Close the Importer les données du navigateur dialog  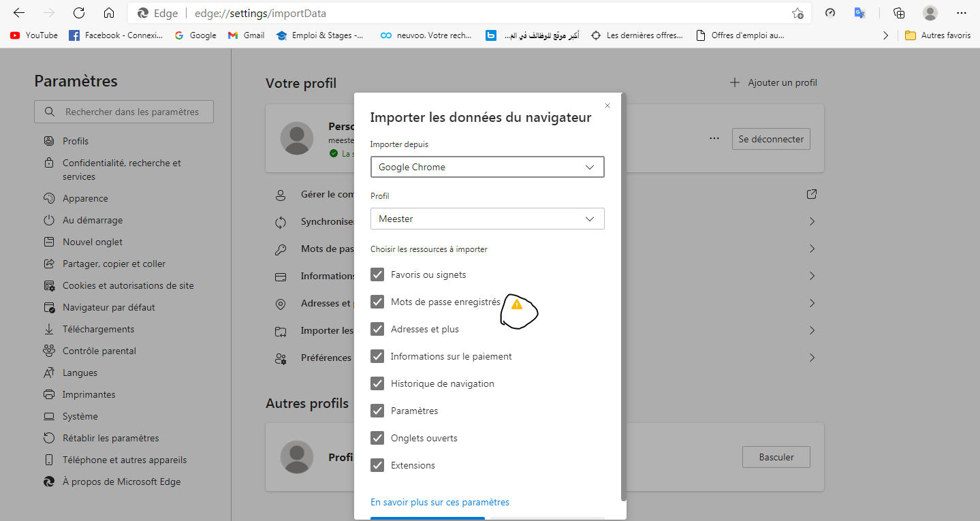pos(607,106)
